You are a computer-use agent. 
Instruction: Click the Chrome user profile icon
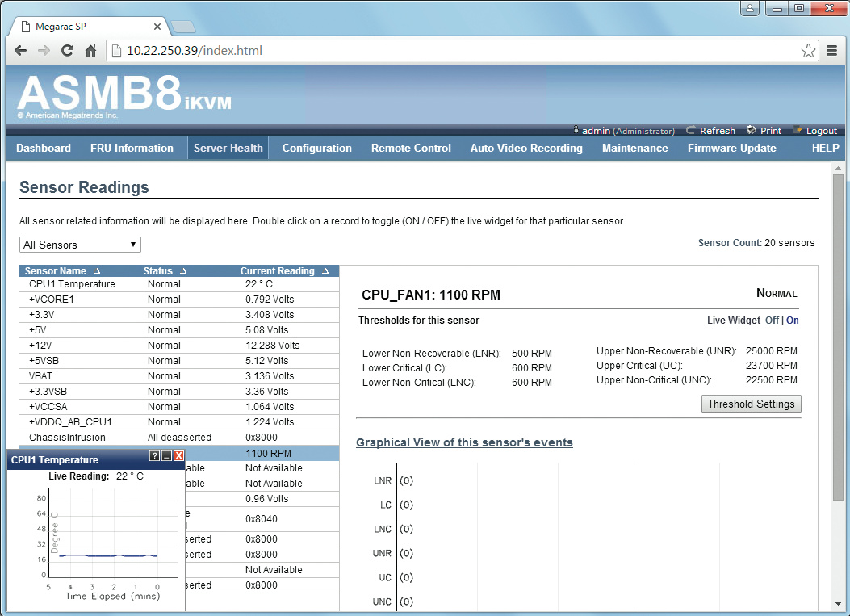click(x=750, y=8)
